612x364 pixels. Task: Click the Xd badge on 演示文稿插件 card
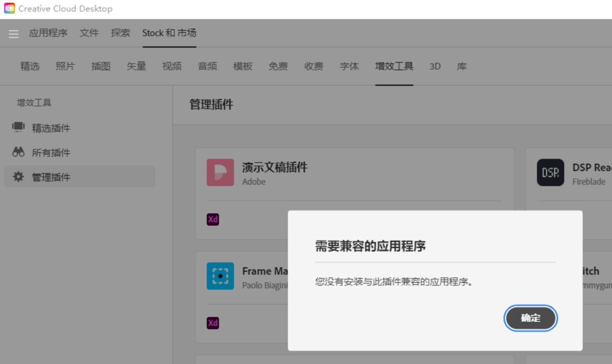[213, 220]
